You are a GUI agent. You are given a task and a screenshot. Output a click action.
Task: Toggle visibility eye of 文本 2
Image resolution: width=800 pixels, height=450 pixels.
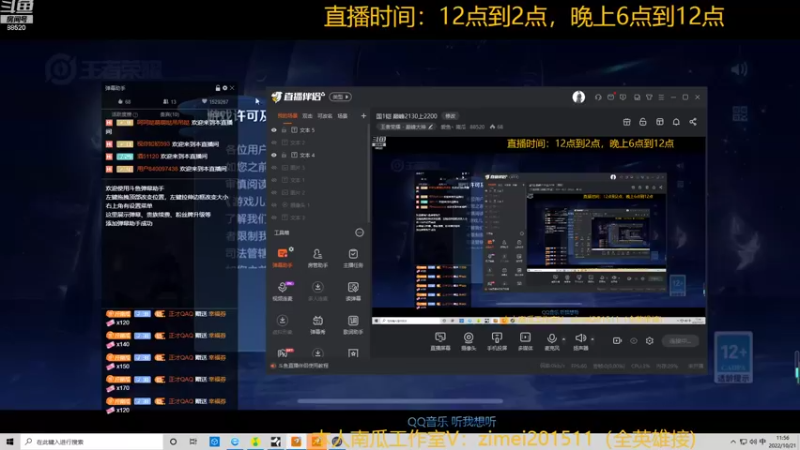coord(274,142)
